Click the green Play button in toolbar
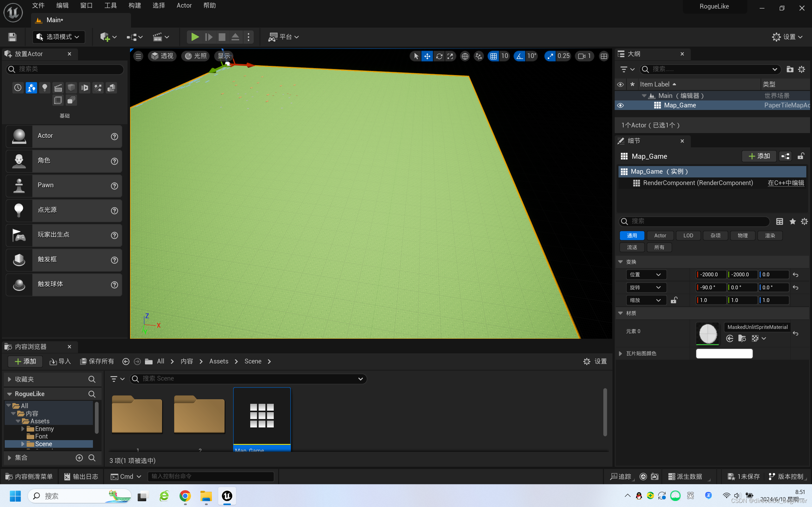 point(195,37)
